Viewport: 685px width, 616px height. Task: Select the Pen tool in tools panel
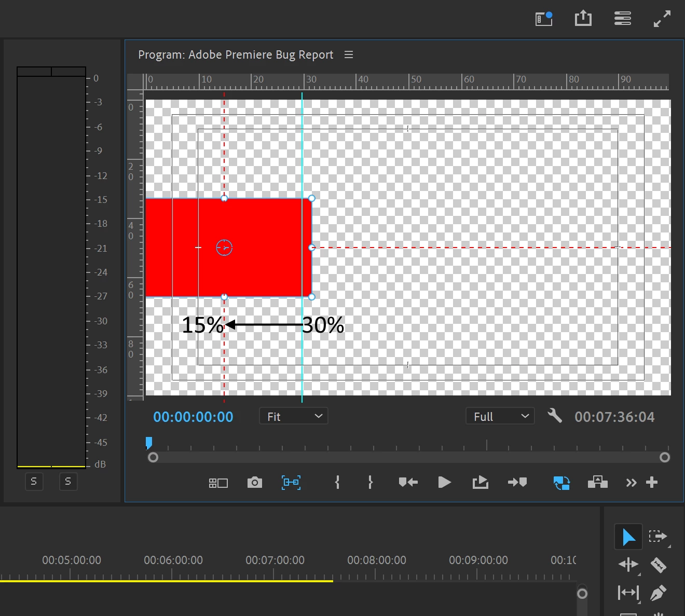click(x=658, y=593)
